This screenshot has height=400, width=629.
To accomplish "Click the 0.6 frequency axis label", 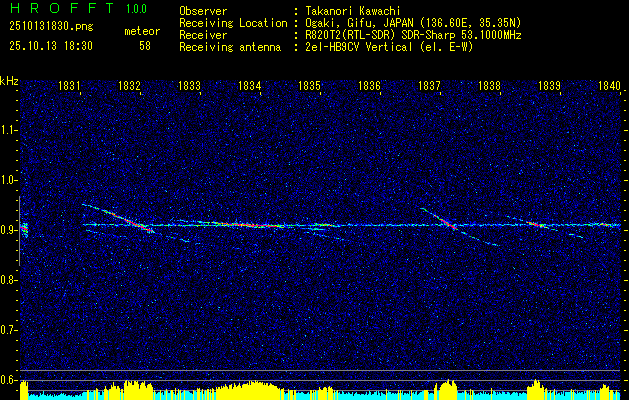I will click(x=9, y=379).
